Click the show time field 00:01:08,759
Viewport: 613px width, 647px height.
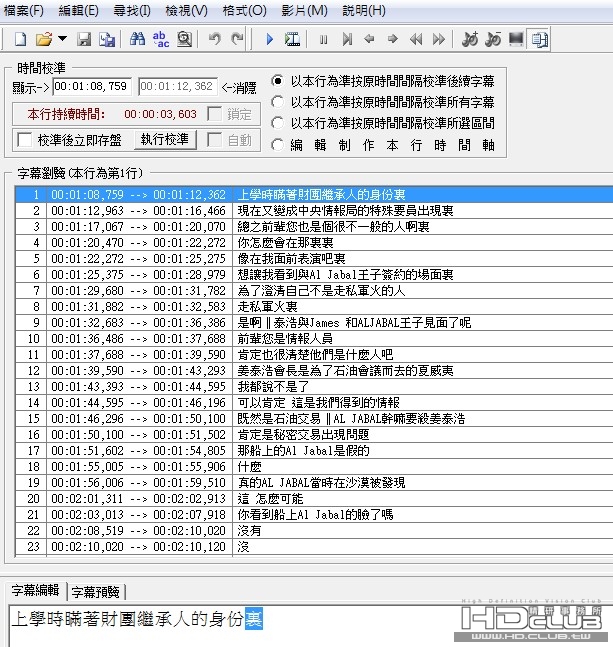[x=92, y=86]
